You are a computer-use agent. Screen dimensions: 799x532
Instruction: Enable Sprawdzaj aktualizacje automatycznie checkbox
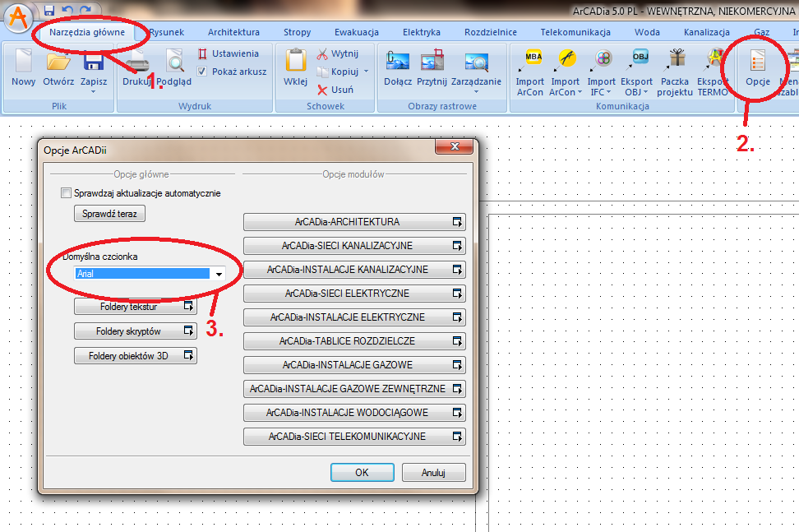66,193
